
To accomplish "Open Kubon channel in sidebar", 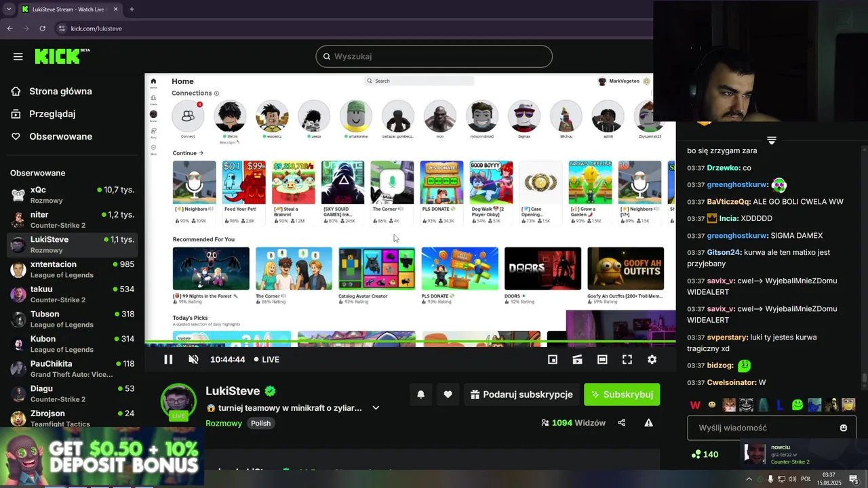I will 73,344.
